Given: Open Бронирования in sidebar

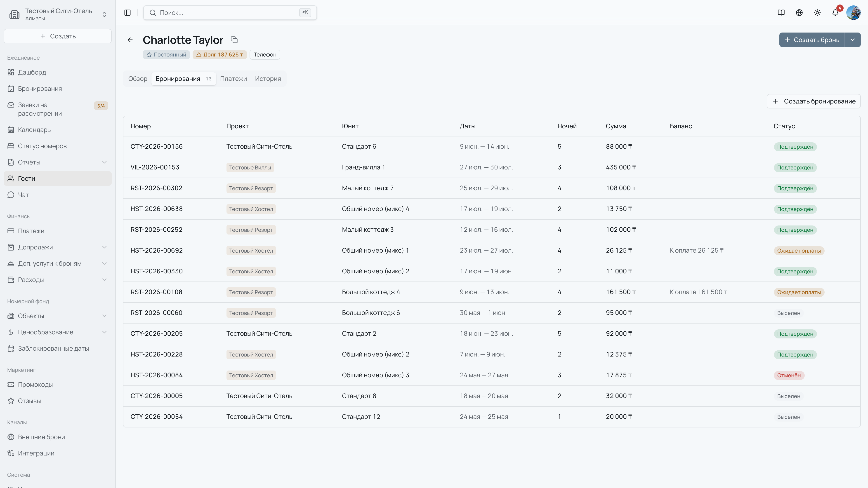Looking at the screenshot, I should (x=58, y=89).
